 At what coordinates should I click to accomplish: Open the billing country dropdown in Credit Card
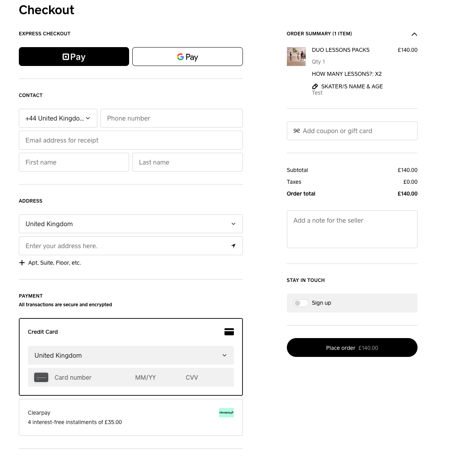[131, 355]
